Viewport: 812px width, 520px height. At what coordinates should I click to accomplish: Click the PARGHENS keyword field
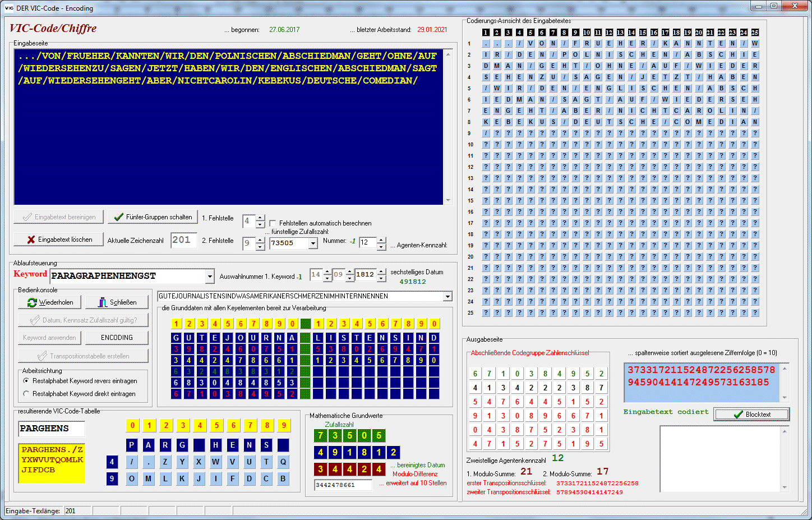tap(52, 429)
